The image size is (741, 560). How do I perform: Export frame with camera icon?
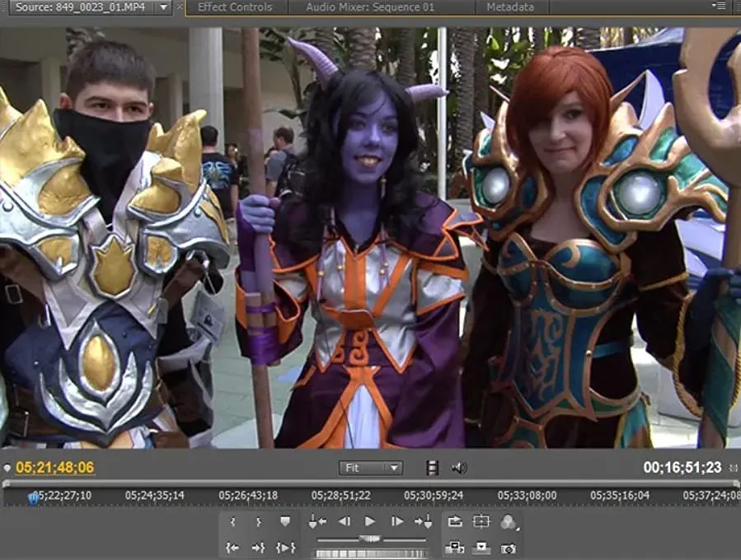pos(509,548)
